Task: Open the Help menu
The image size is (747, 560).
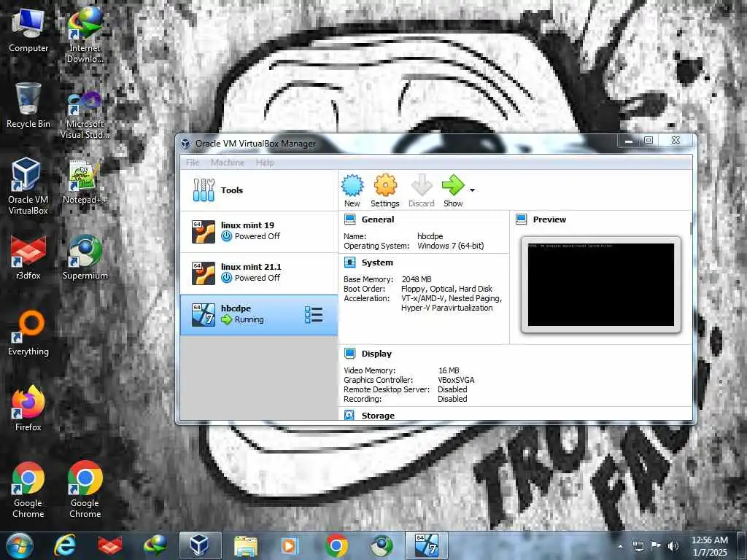Action: click(265, 163)
